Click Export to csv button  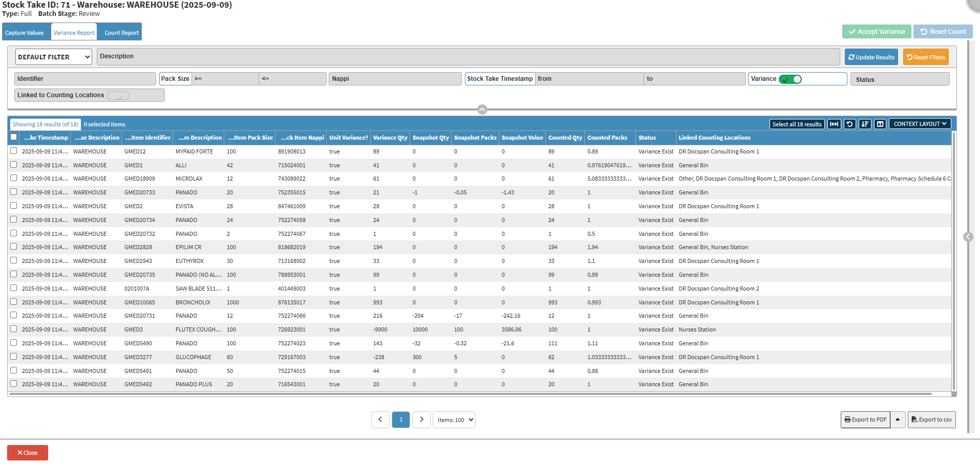(931, 419)
